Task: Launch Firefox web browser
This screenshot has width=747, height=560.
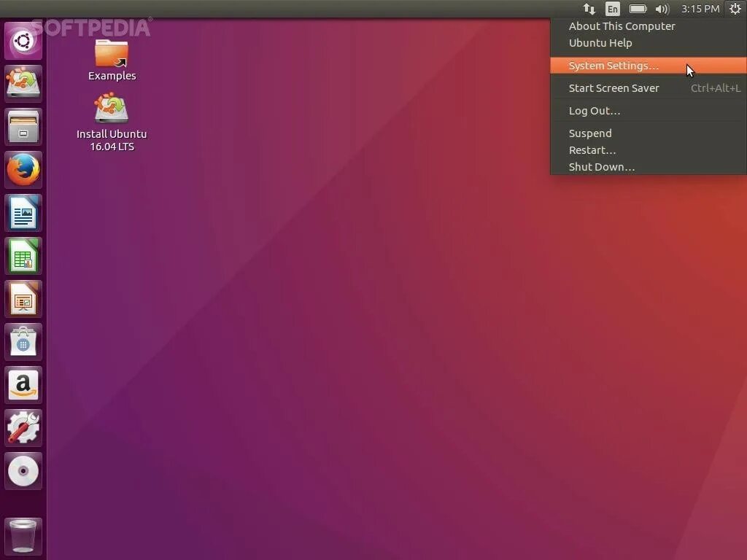Action: 23,169
